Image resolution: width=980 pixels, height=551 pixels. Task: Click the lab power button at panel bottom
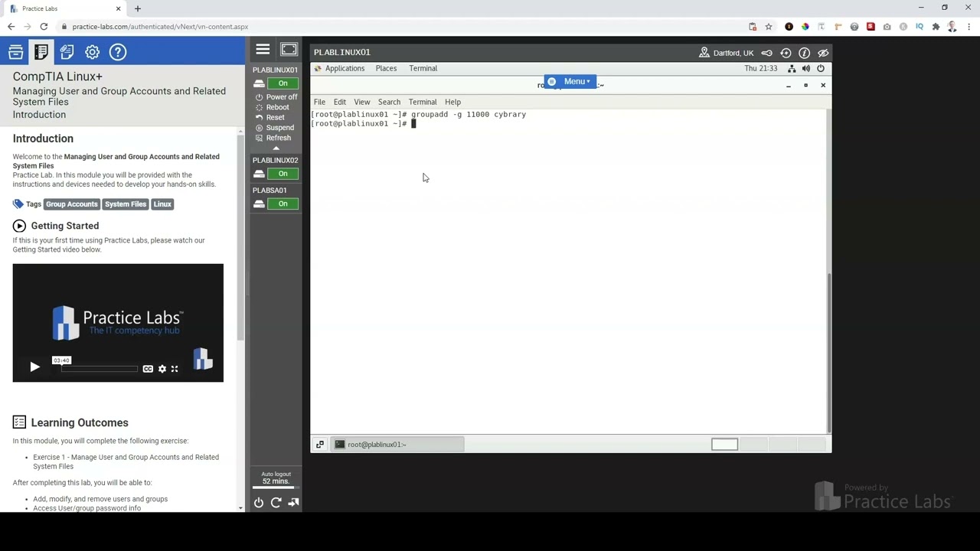click(x=259, y=503)
